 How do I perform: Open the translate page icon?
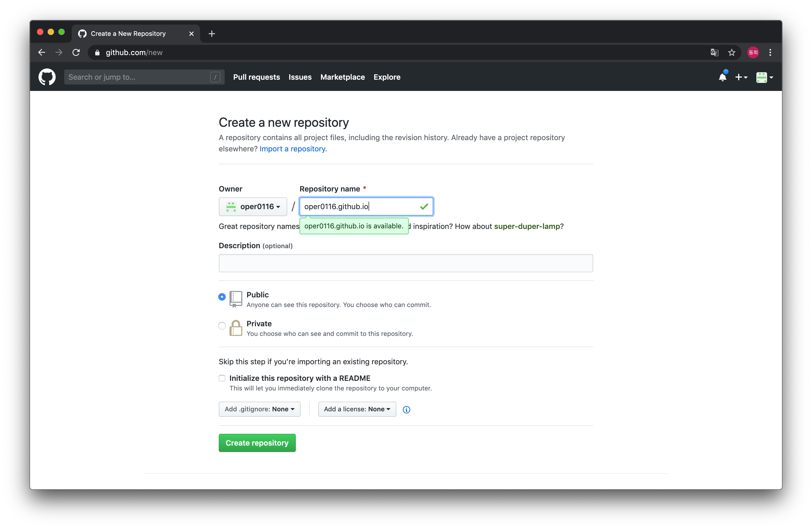pos(714,52)
